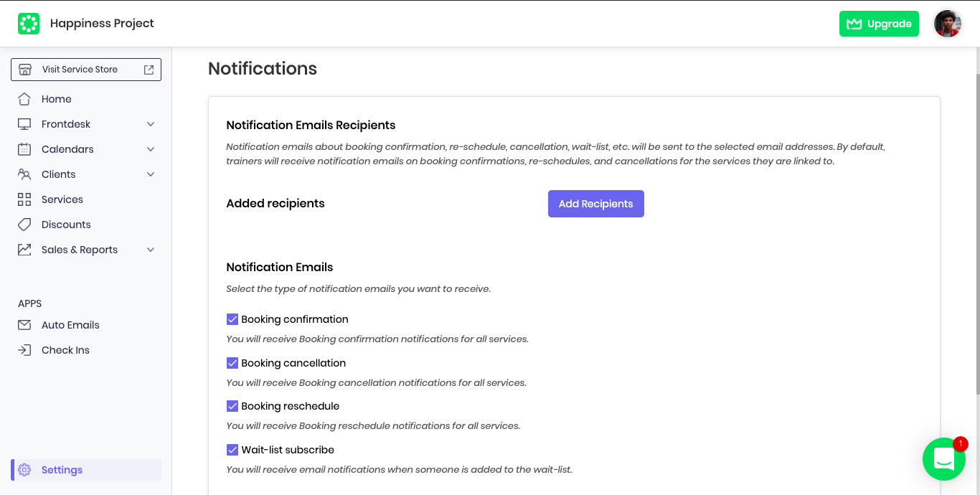Expand the Calendars chevron
The width and height of the screenshot is (980, 495).
tap(151, 149)
